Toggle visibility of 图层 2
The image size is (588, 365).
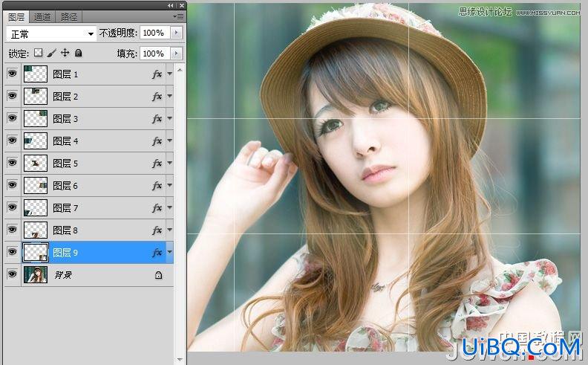coord(13,96)
